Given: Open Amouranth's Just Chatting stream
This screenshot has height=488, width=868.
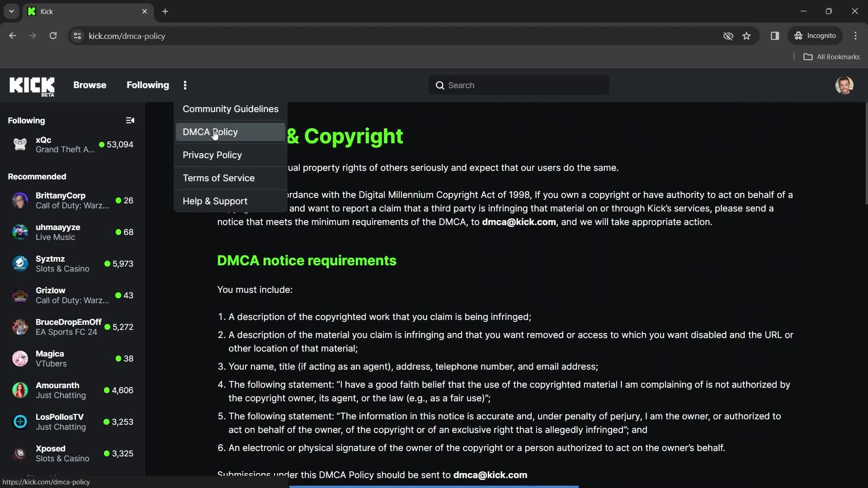Looking at the screenshot, I should 72,390.
